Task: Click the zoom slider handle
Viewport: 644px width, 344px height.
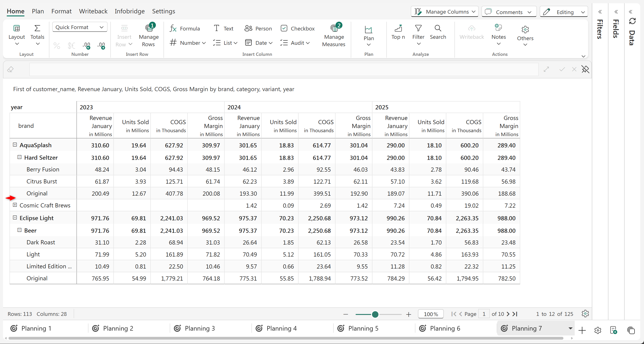Action: click(x=375, y=314)
